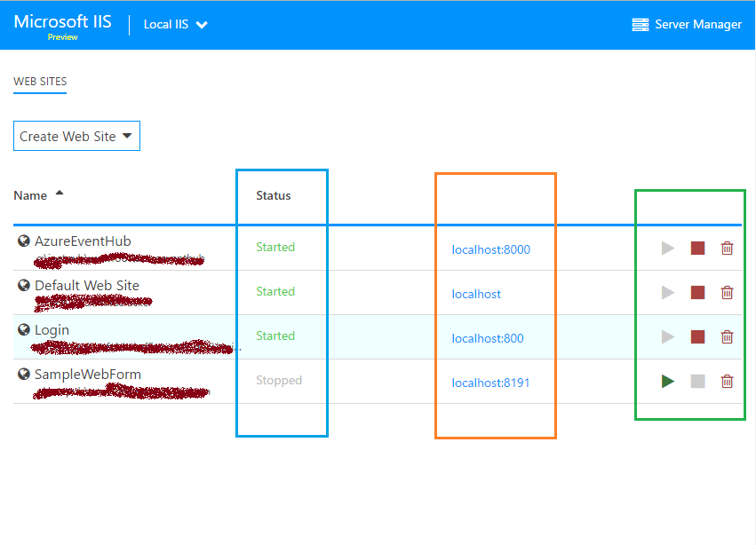Screen dimensions: 756x545
Task: Delete Default Web Site using trash icon
Action: pos(727,293)
